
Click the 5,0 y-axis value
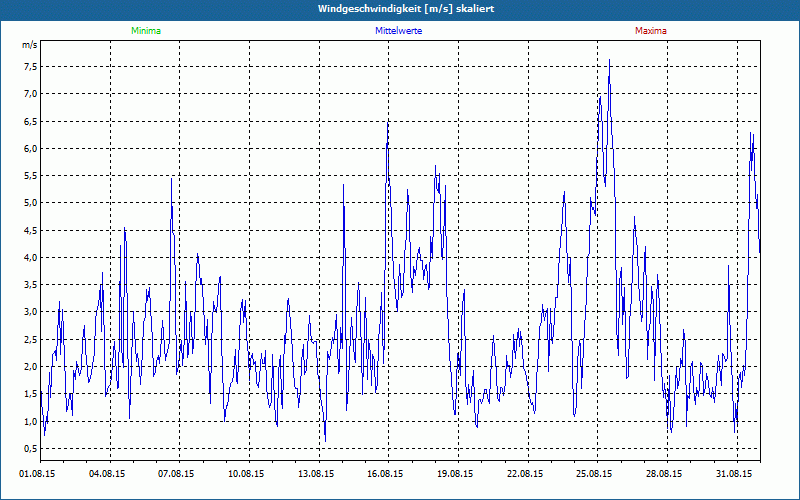(32, 203)
